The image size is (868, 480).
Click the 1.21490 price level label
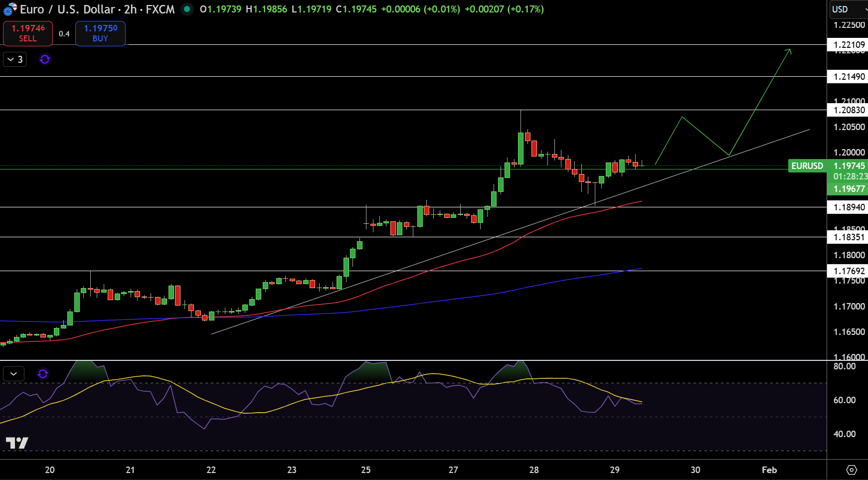tap(848, 77)
